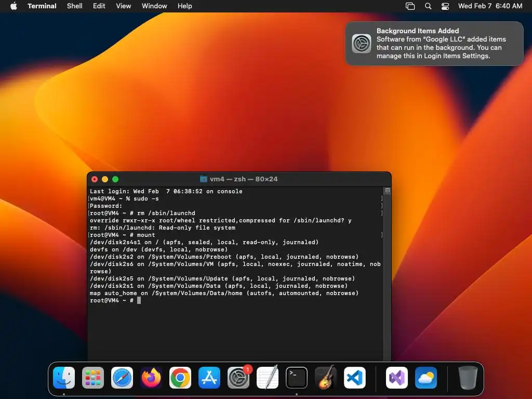Image resolution: width=532 pixels, height=399 pixels.
Task: Open the Shell menu
Action: [75, 6]
